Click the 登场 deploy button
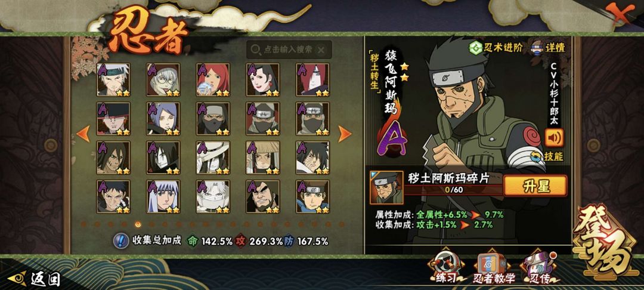The height and width of the screenshot is (290, 644). click(606, 241)
